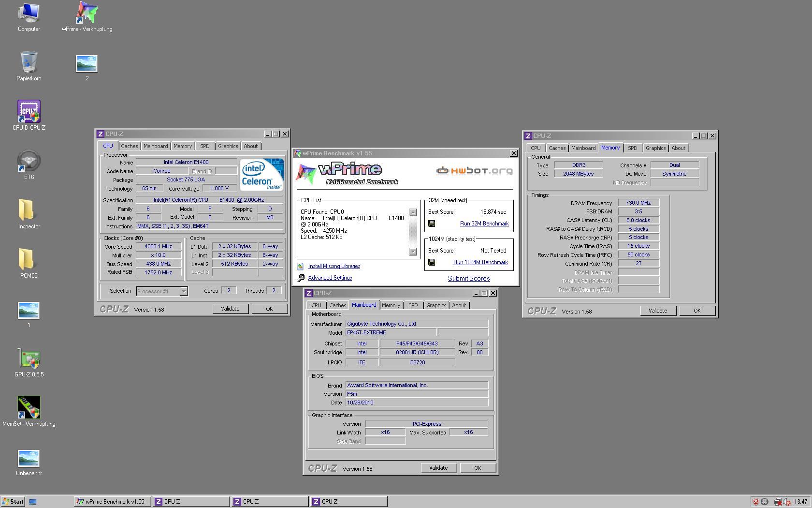Open Processor #1 selection dropdown
Image resolution: width=812 pixels, height=508 pixels.
(184, 291)
